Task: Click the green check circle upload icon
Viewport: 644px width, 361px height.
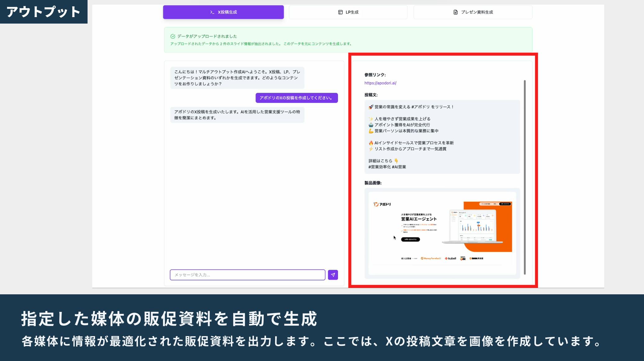Action: click(173, 36)
